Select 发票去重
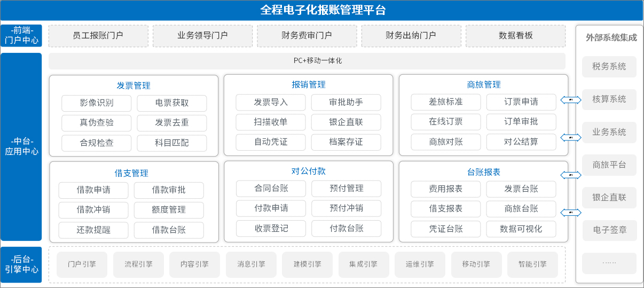644x288 pixels. click(172, 123)
